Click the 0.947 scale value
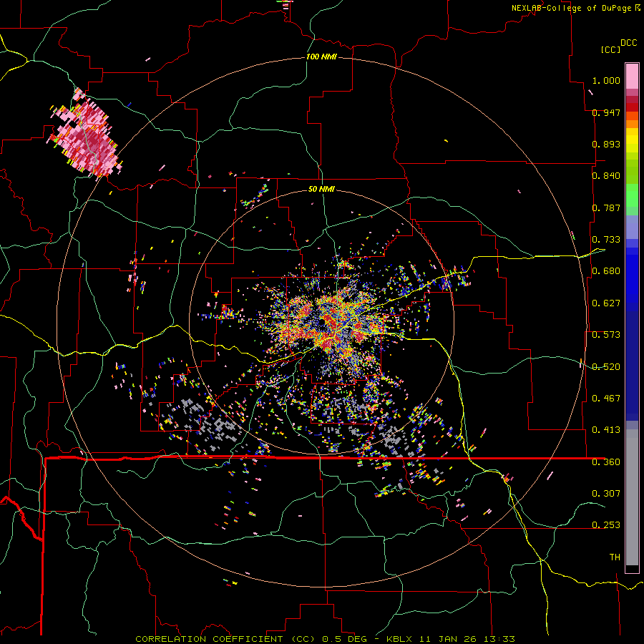The width and height of the screenshot is (644, 644). click(606, 112)
